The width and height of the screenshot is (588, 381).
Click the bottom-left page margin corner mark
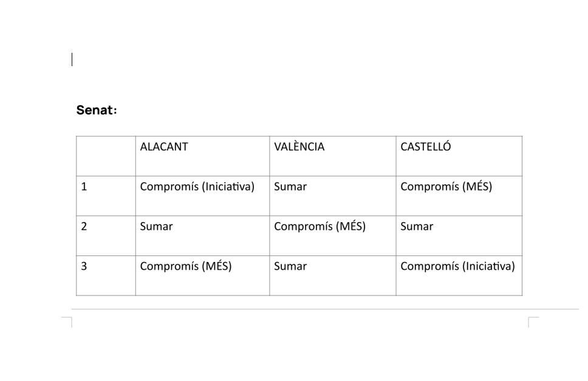[67, 322]
